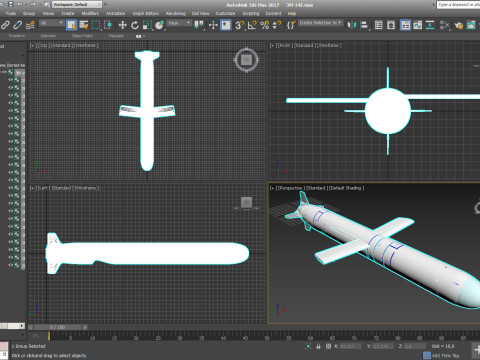Toggle the Spinner Snap icon
480x360 pixels.
tap(277, 25)
